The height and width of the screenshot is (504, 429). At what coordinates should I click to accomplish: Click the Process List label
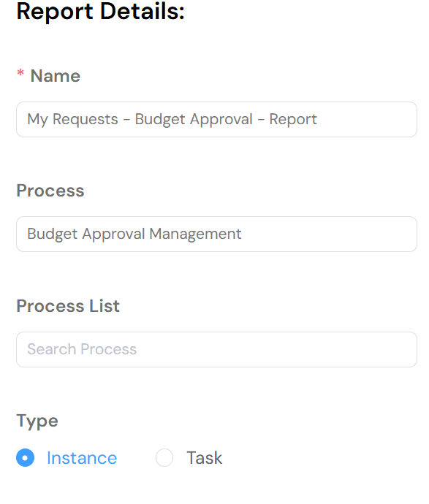tap(68, 305)
